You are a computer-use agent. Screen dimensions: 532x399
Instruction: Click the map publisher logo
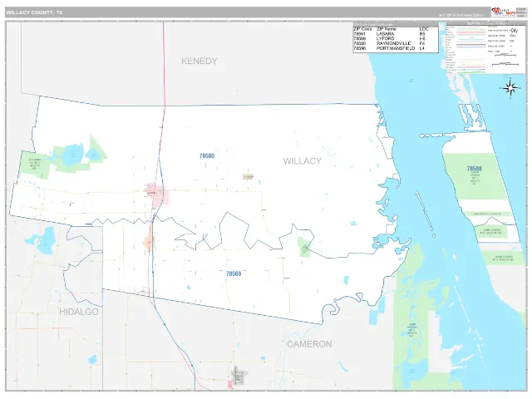point(504,12)
